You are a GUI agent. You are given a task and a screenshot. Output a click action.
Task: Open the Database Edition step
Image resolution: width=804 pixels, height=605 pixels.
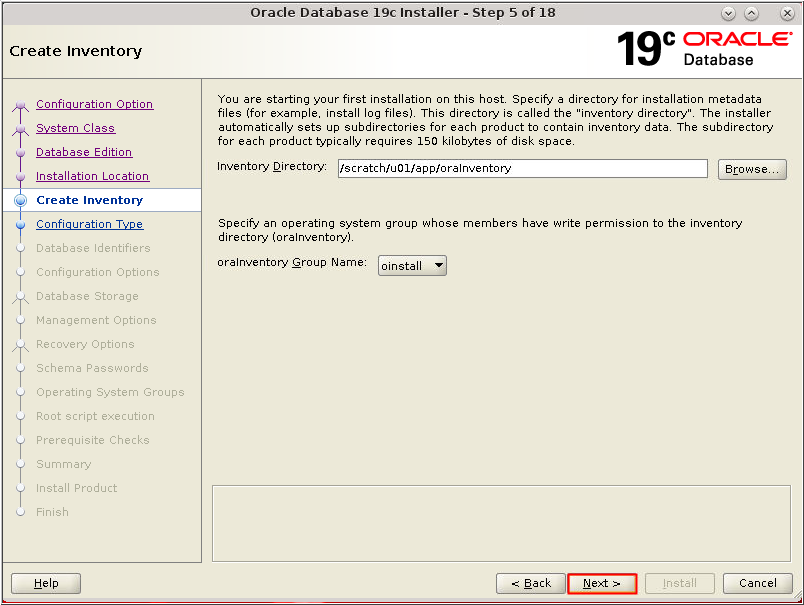tap(86, 152)
